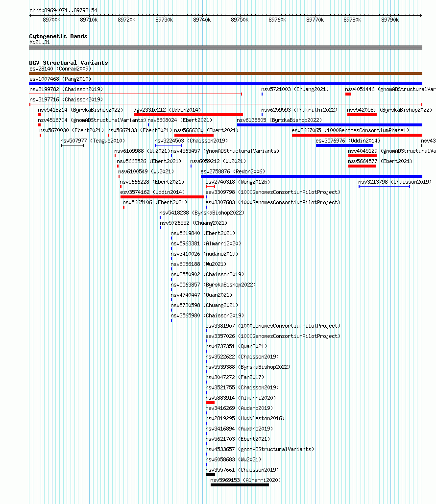Image resolution: width=436 pixels, height=504 pixels.
Task: Click the red esv3574162 variant bar
Action: [x=162, y=197]
